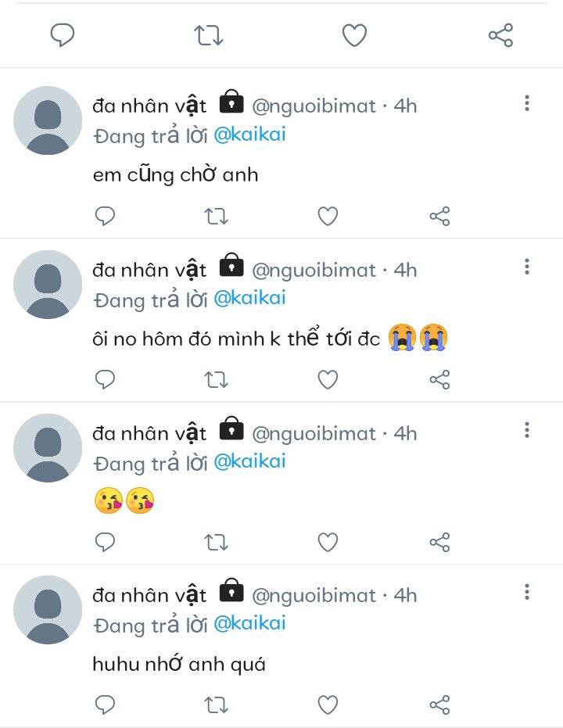Open profile avatar of "em cũng chờ anh" tweet
The width and height of the screenshot is (563, 728).
48,120
